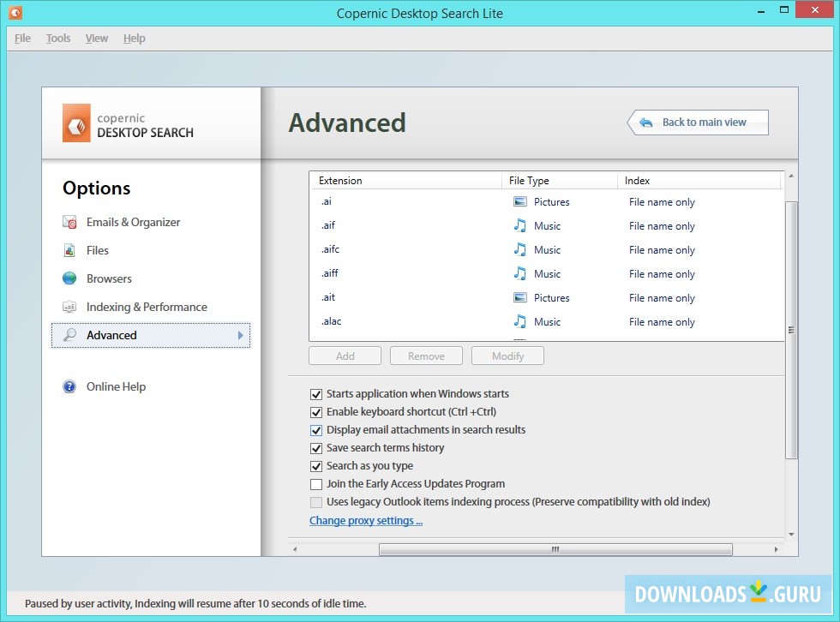Click the Music note icon in the .alac row
The image size is (840, 622).
[519, 321]
